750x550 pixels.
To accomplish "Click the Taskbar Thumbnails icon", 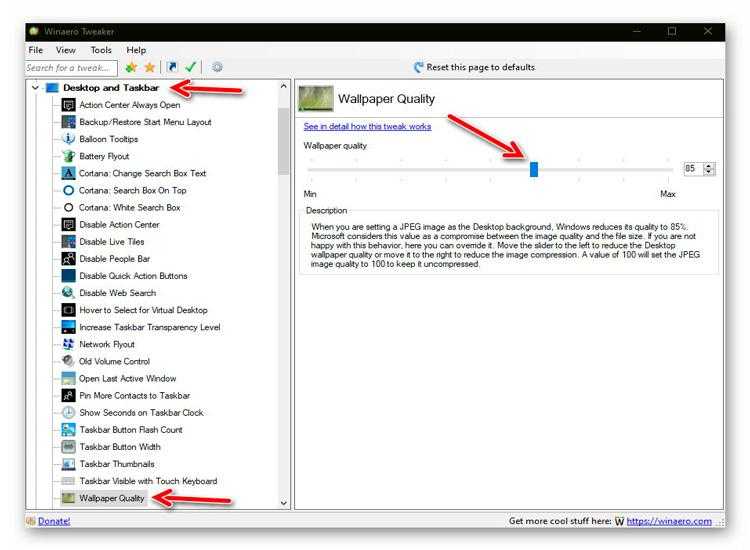I will pyautogui.click(x=68, y=464).
